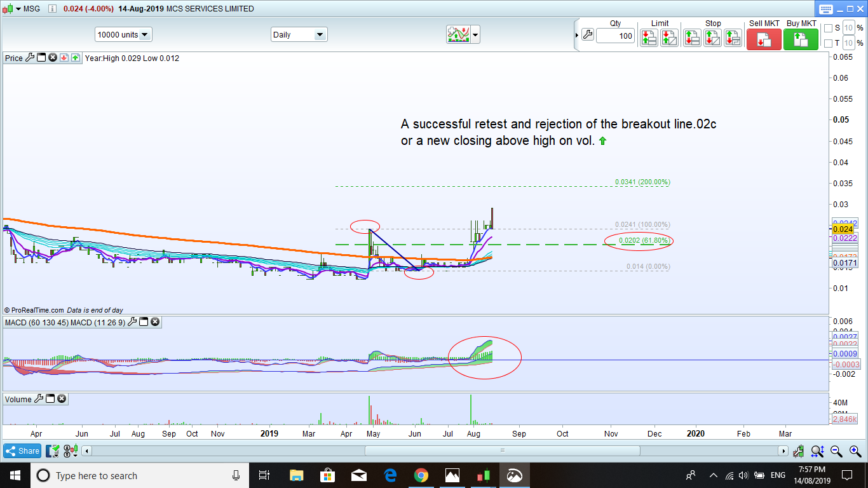The image size is (868, 488).
Task: Zoom out the chart magnifier
Action: [x=836, y=451]
